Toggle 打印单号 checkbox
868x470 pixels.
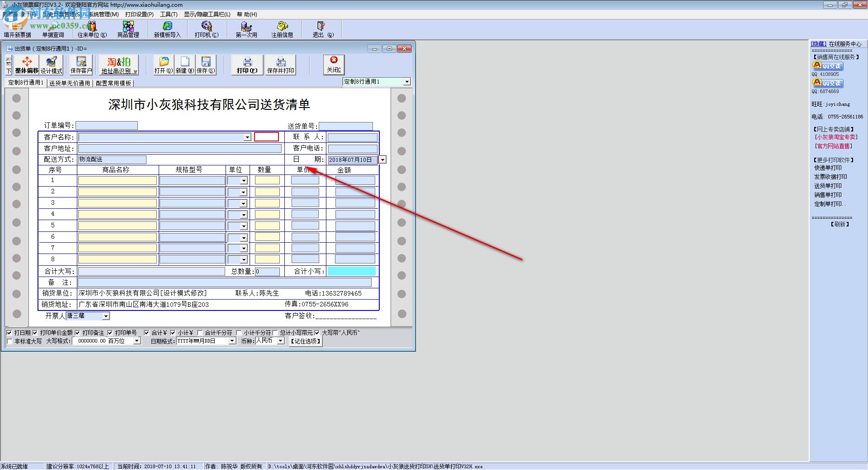110,333
